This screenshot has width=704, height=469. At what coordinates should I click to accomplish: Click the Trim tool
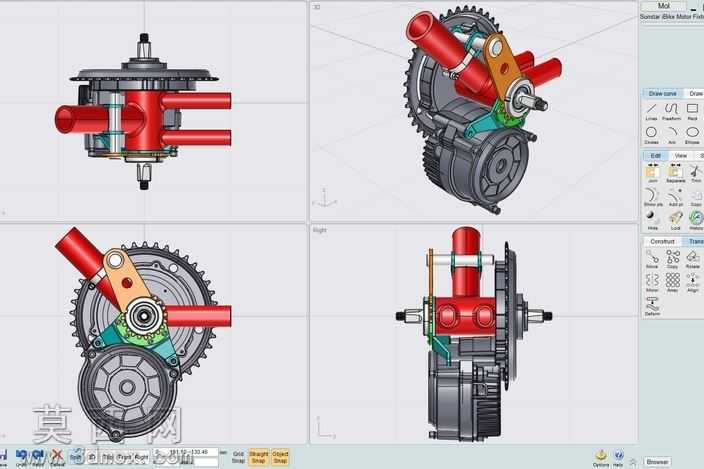[696, 173]
